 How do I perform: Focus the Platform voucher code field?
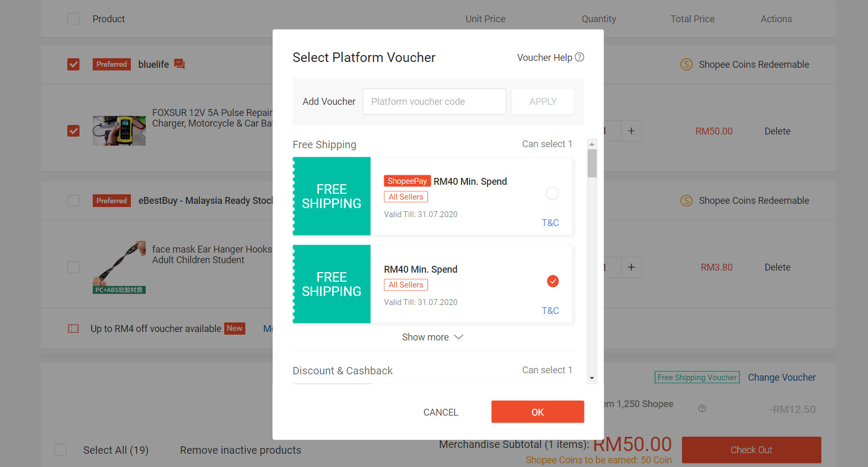[x=435, y=102]
